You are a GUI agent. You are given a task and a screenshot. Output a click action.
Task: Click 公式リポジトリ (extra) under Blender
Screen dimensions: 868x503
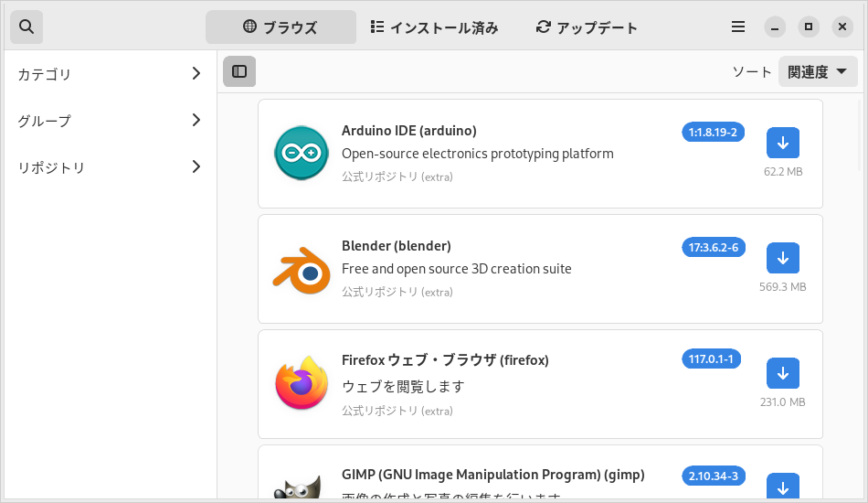[x=397, y=292]
